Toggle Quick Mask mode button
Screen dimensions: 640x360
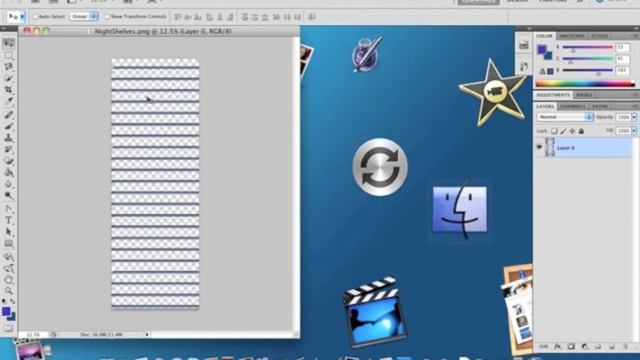(x=9, y=328)
